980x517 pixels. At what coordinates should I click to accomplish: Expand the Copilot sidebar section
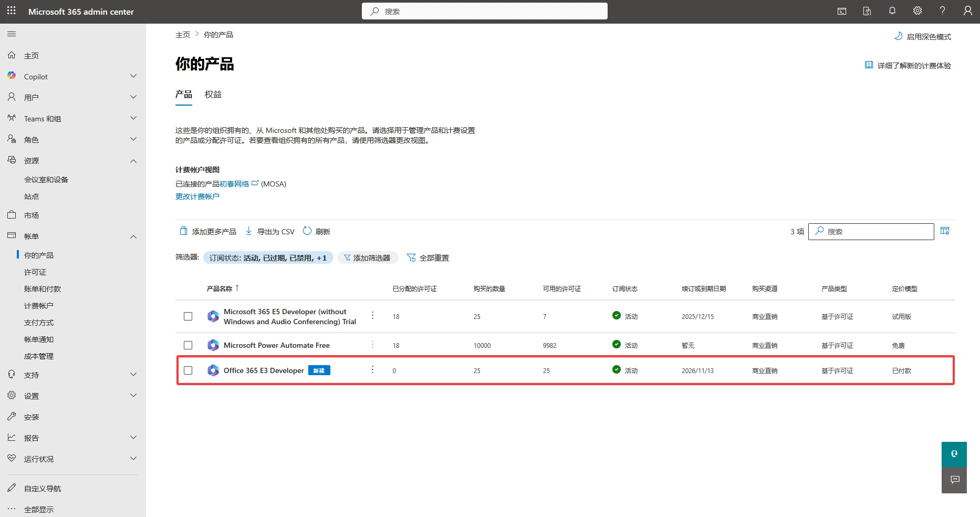[x=133, y=76]
